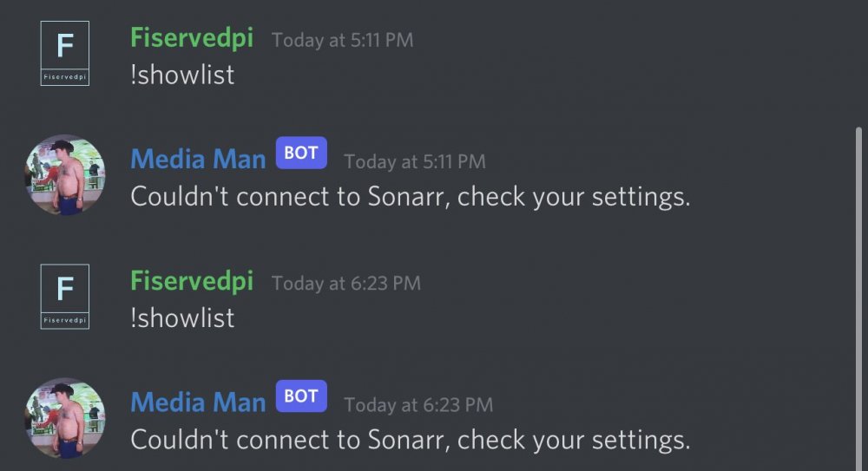Viewport: 868px width, 471px height.
Task: Click timestamp Today at 5:11 PM next to Fiservedpi
Action: coord(342,40)
